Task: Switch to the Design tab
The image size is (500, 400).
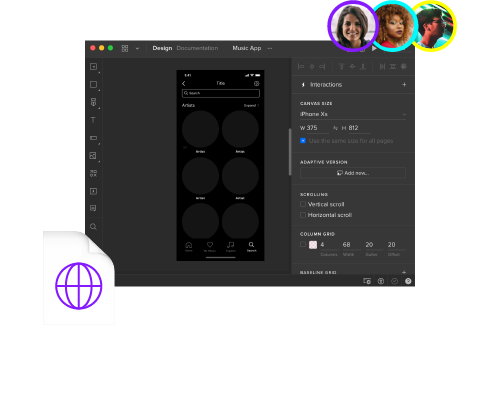Action: point(162,48)
